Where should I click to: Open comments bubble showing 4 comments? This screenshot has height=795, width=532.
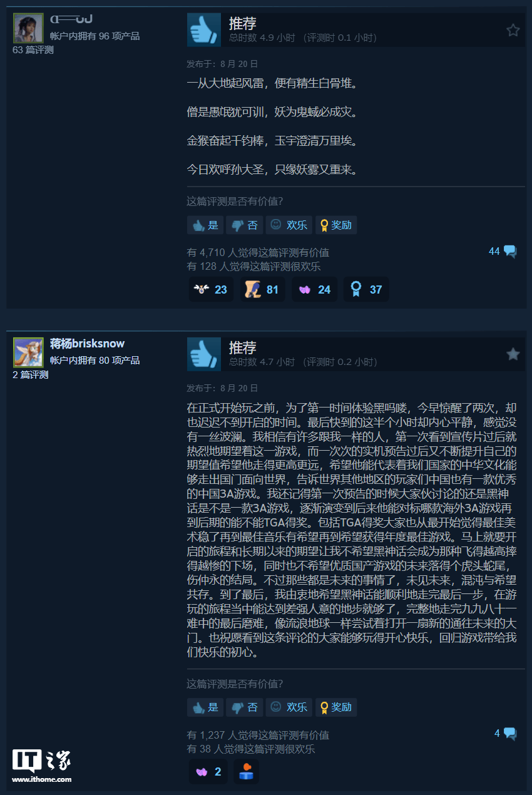pos(506,733)
